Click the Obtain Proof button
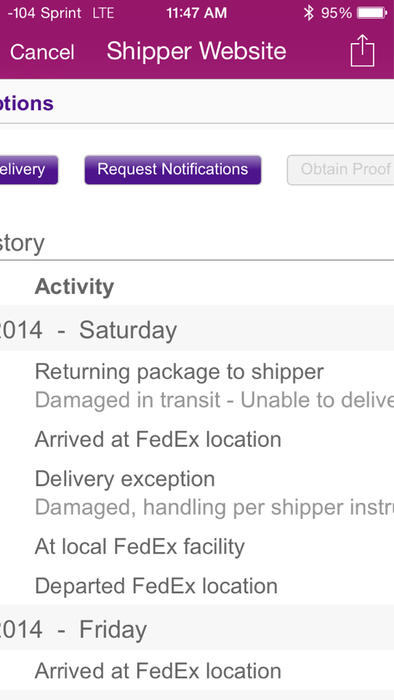The height and width of the screenshot is (700, 394). tap(340, 170)
